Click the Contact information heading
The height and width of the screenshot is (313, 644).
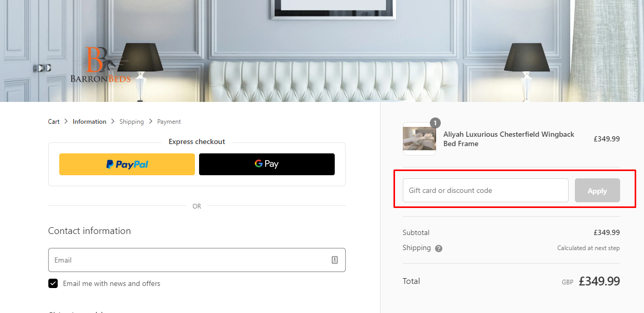[x=89, y=231]
